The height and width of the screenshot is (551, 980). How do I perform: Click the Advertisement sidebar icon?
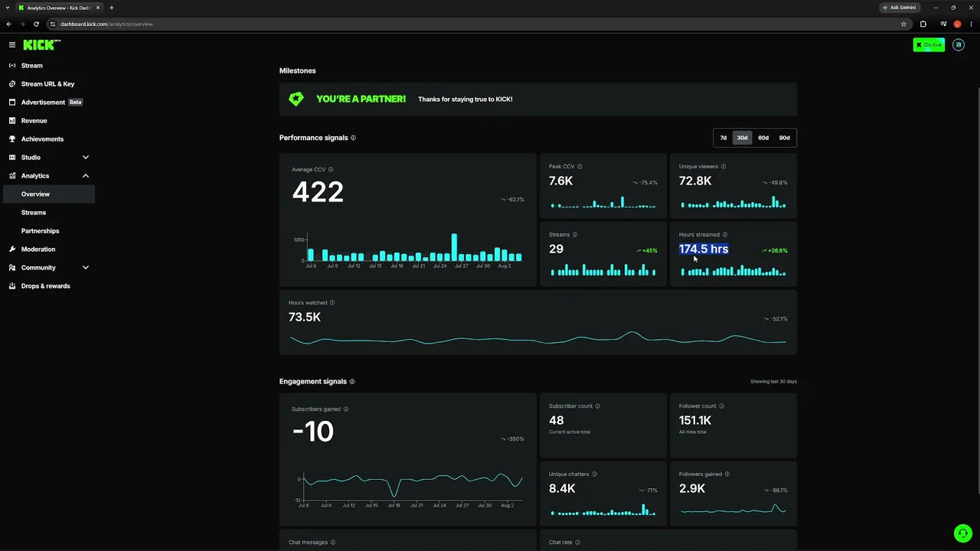[12, 103]
